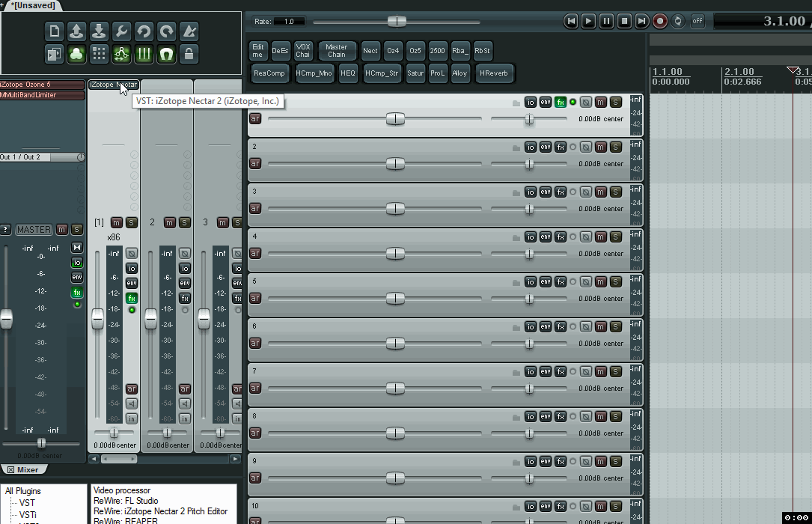Screen dimensions: 812x524
Task: Click the Oz5 toolbar button
Action: 415,51
